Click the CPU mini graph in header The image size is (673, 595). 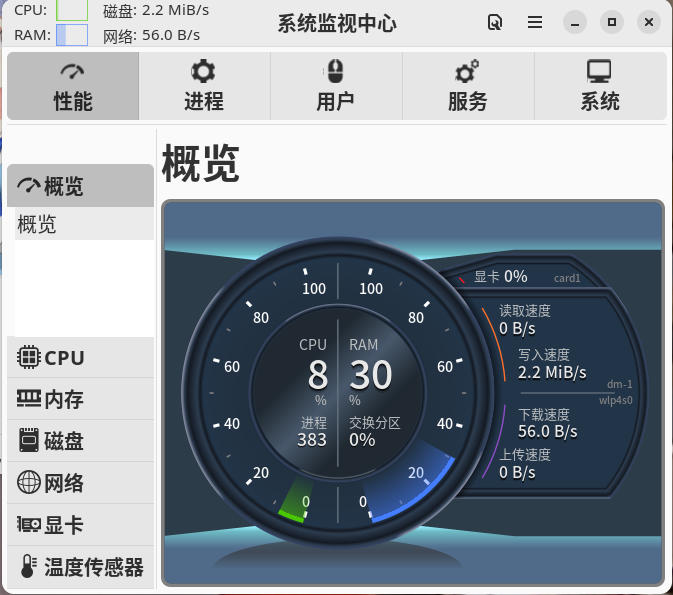pos(72,10)
